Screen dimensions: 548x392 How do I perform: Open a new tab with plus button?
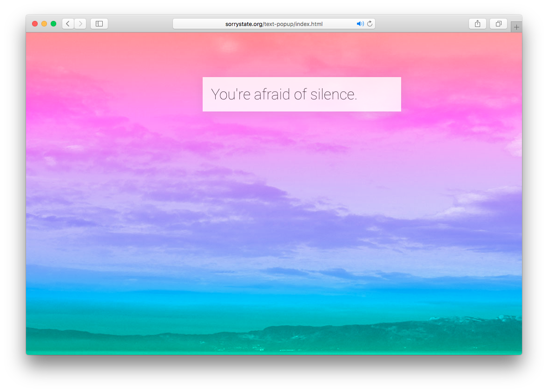pyautogui.click(x=516, y=27)
